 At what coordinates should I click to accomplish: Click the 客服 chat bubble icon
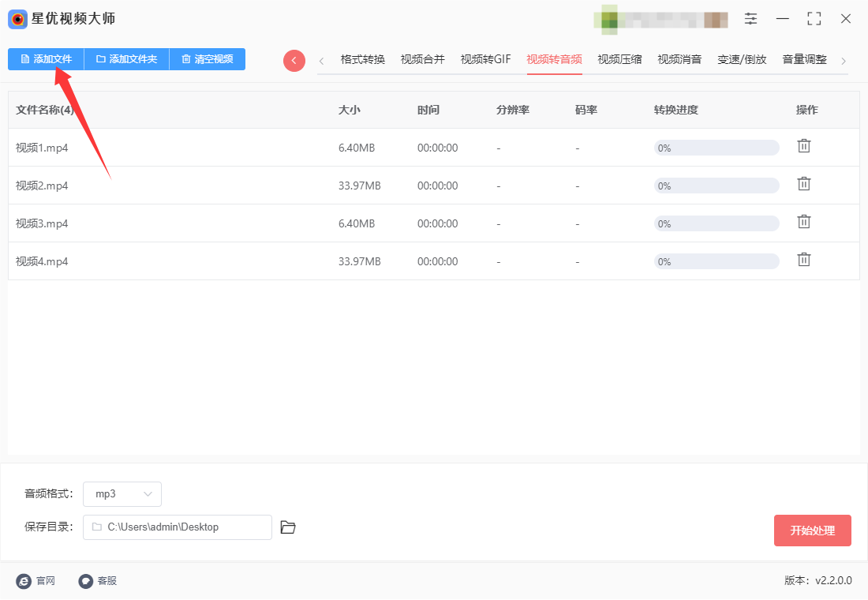pos(86,581)
